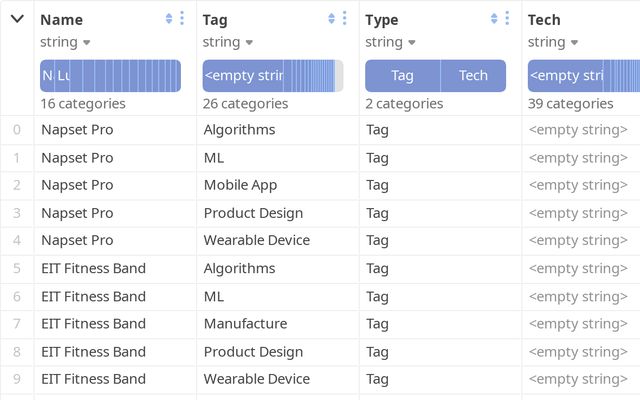This screenshot has height=400, width=640.
Task: Select the empty string bar in Tag histogram
Action: point(244,76)
